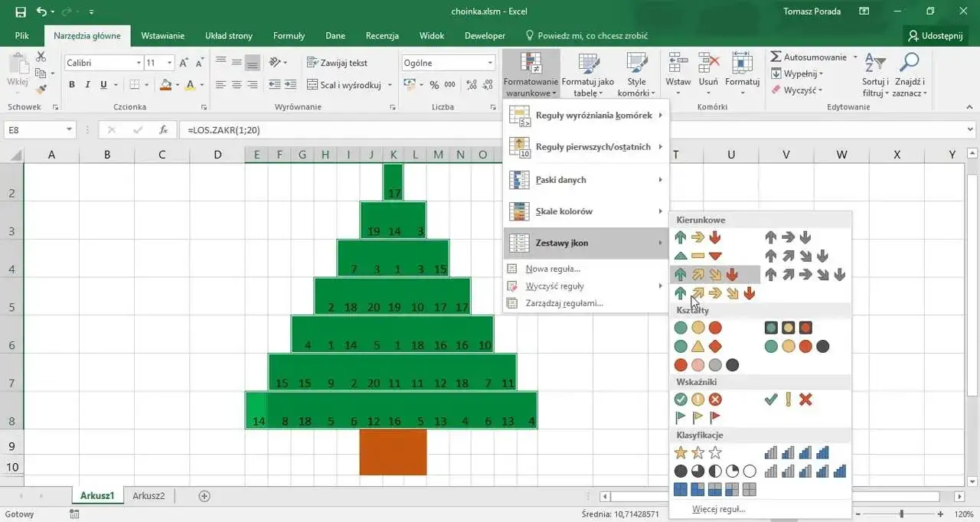Toggle bold formatting
Viewport: 980px width, 522px height.
(x=72, y=85)
